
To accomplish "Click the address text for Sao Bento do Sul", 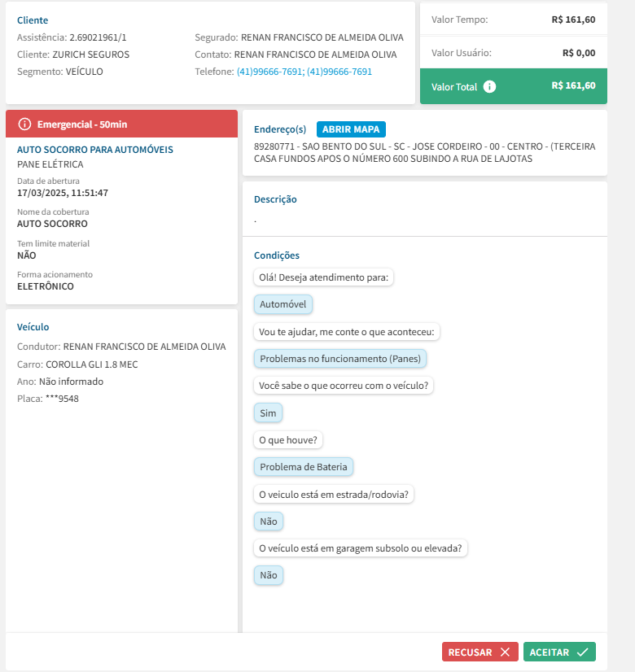I will [x=424, y=153].
